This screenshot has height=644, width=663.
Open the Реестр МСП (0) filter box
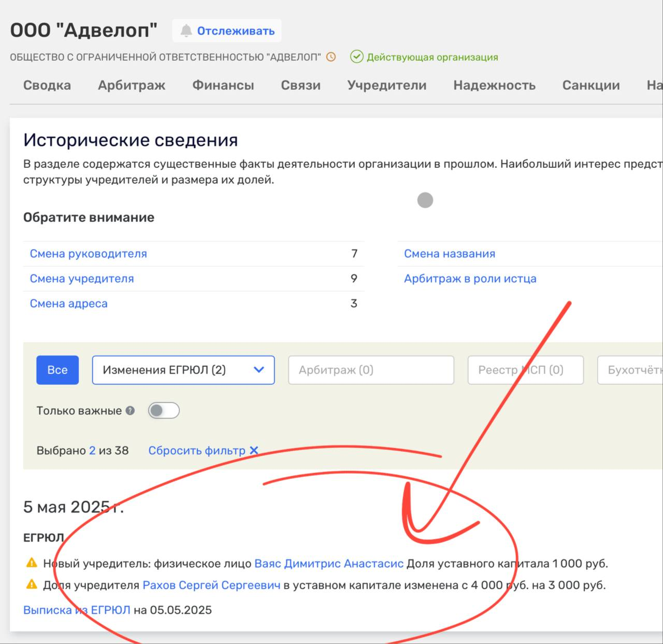tap(525, 370)
